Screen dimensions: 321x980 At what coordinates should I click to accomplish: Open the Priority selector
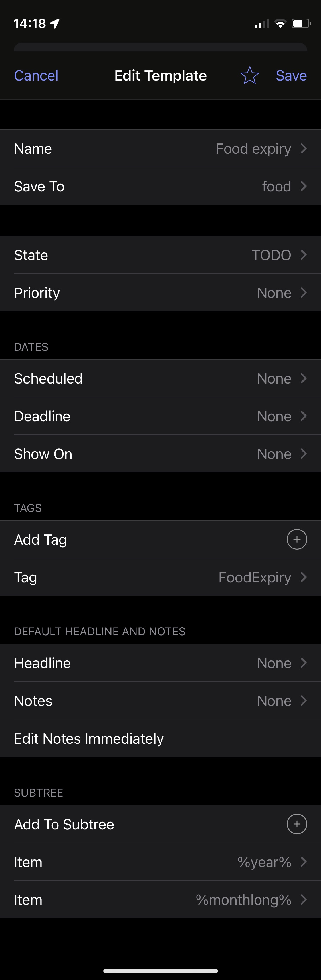click(x=160, y=293)
